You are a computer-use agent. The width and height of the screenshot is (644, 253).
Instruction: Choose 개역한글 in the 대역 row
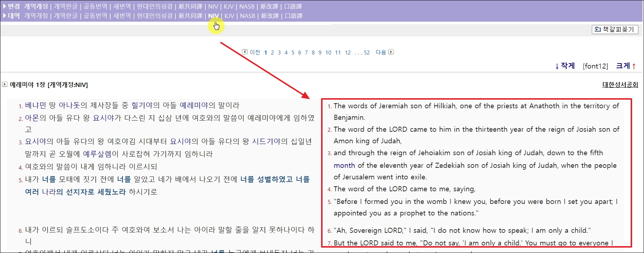click(66, 16)
